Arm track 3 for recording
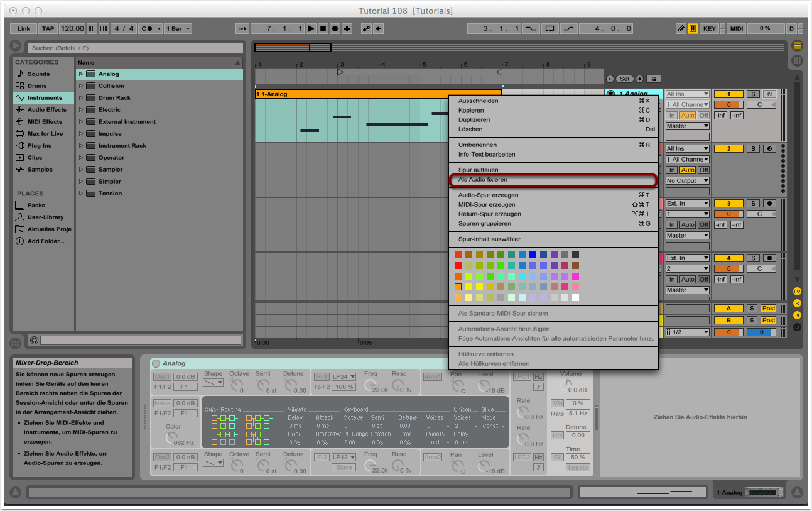The image size is (812, 511). click(x=769, y=204)
